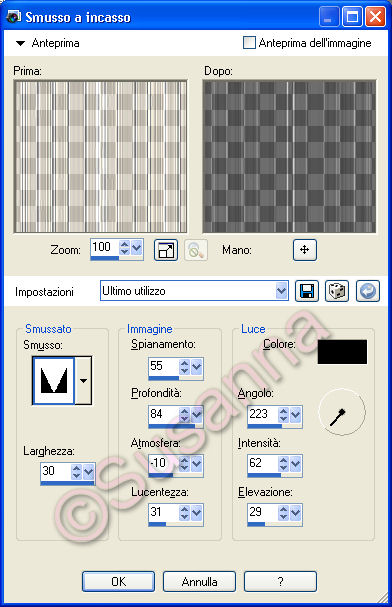Collapse the Anteprima preview section
This screenshot has width=392, height=607.
click(21, 43)
